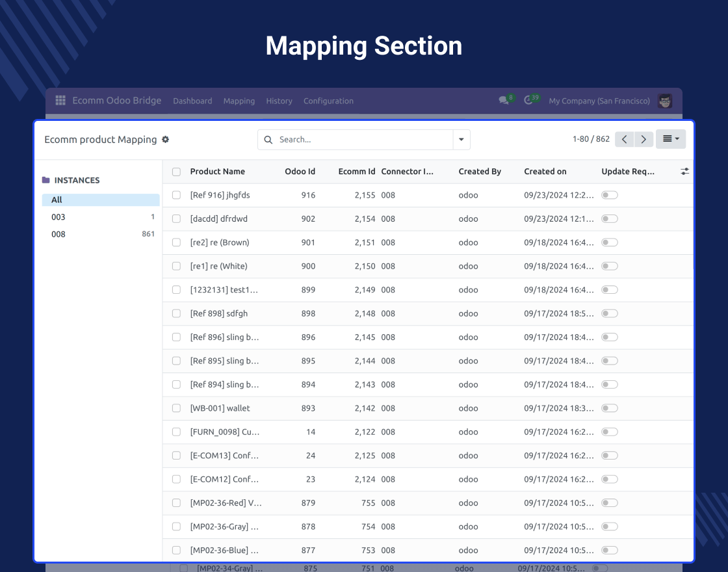Open optional columns adjust icon
The image size is (728, 572).
[x=685, y=172]
